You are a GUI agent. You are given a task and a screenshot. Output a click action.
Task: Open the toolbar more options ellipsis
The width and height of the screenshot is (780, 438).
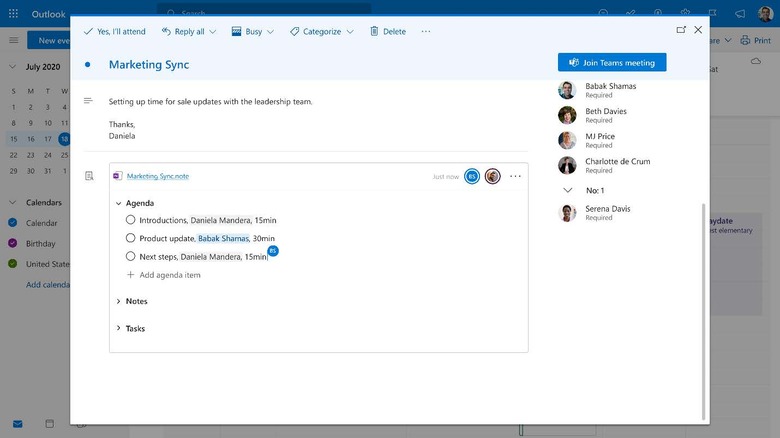tap(426, 31)
